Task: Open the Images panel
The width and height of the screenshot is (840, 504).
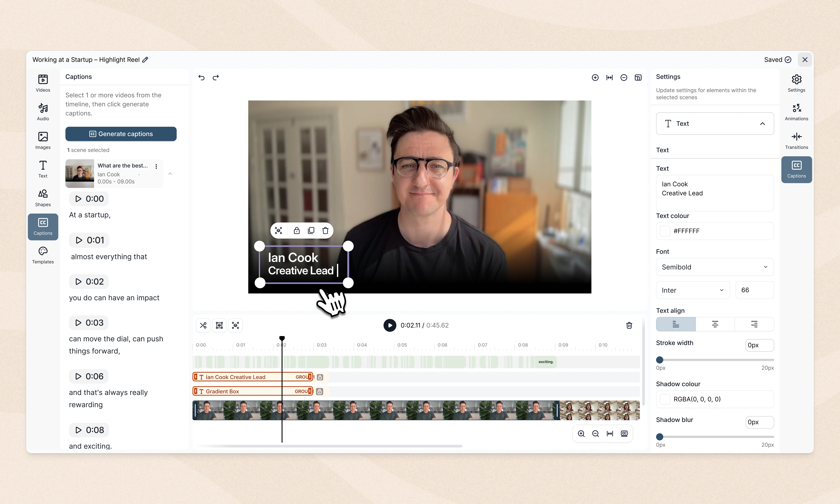Action: pos(43,141)
